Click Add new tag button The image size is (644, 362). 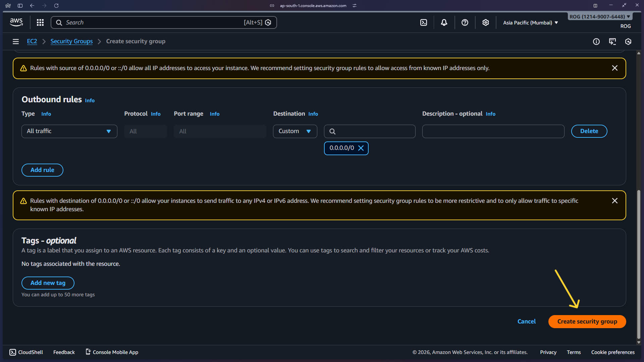pos(48,283)
